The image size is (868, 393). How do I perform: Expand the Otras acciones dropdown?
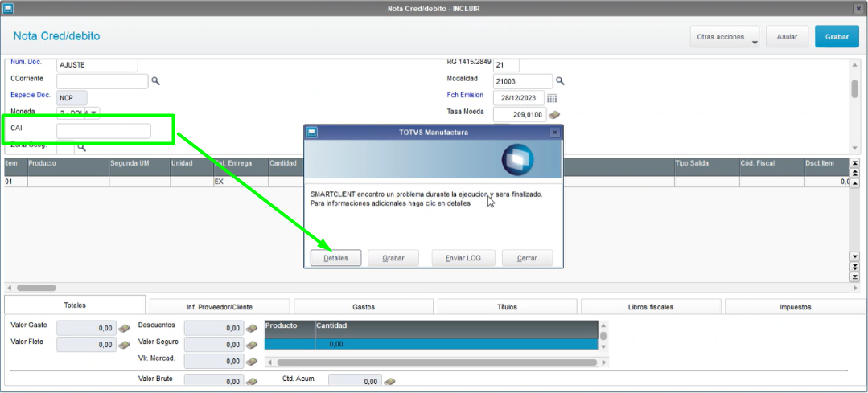[x=725, y=36]
